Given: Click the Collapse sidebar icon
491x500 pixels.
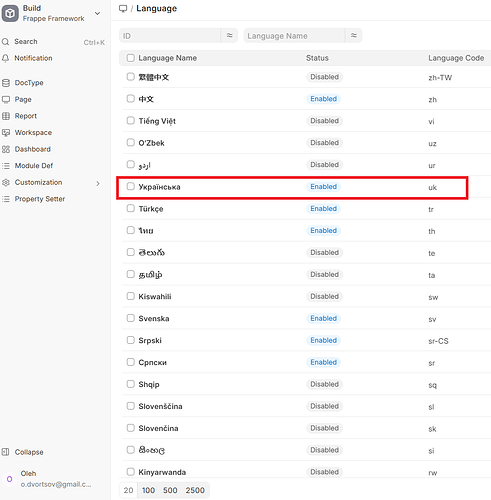Looking at the screenshot, I should 5,452.
